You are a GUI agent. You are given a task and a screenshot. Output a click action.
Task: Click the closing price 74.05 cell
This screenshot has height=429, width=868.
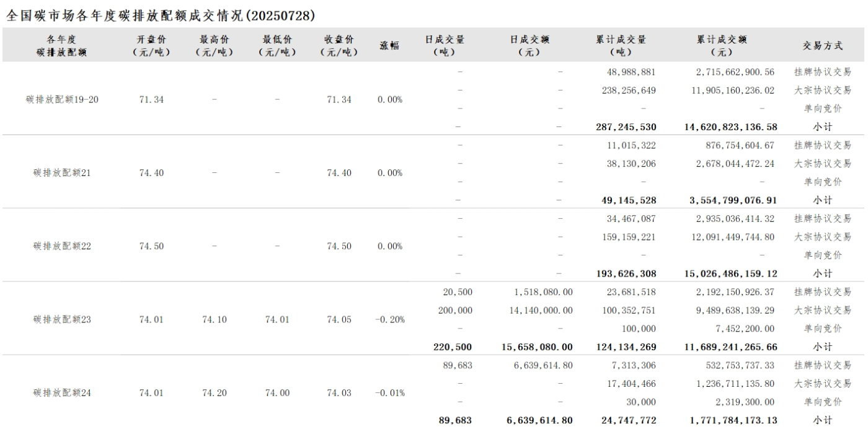pyautogui.click(x=339, y=320)
